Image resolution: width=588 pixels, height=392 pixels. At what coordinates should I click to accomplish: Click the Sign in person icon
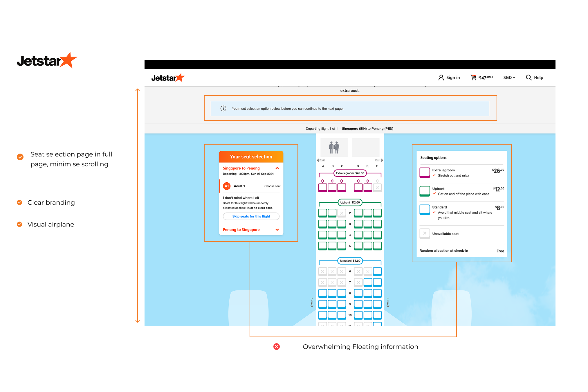tap(441, 78)
